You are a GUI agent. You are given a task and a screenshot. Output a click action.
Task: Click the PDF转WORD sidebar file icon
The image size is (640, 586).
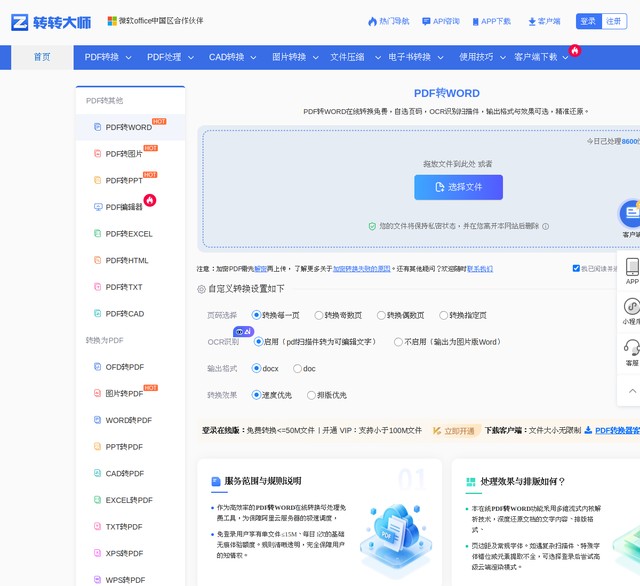[98, 127]
